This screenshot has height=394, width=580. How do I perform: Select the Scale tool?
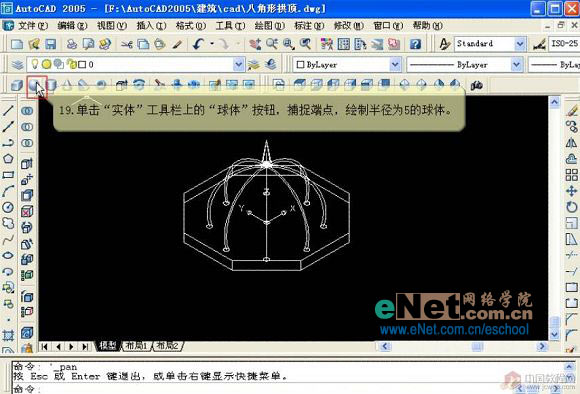[572, 223]
